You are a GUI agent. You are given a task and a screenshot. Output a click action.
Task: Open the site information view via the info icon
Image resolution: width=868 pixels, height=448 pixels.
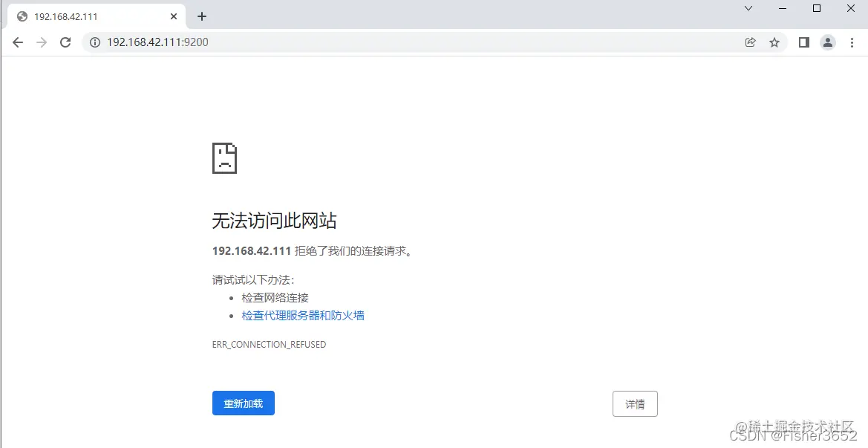[94, 42]
